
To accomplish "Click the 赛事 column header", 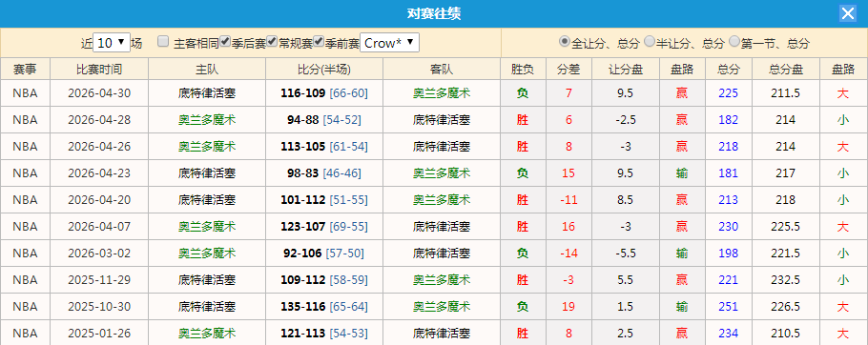I will [26, 70].
